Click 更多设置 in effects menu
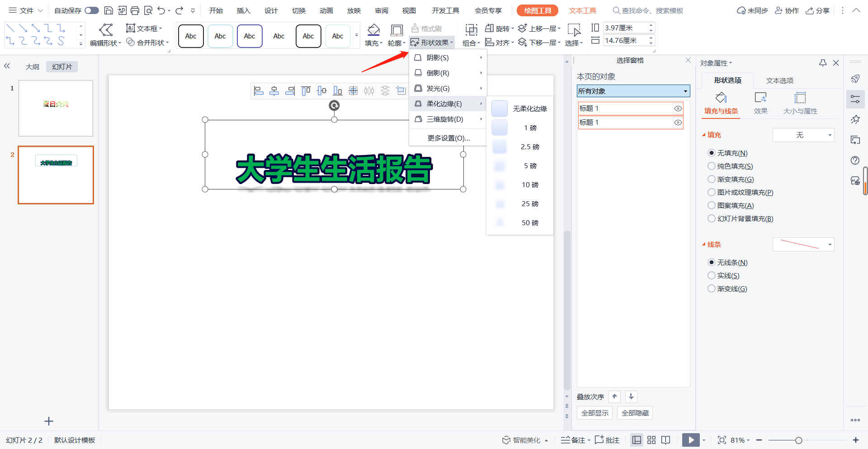Viewport: 868px width, 449px height. coord(448,138)
